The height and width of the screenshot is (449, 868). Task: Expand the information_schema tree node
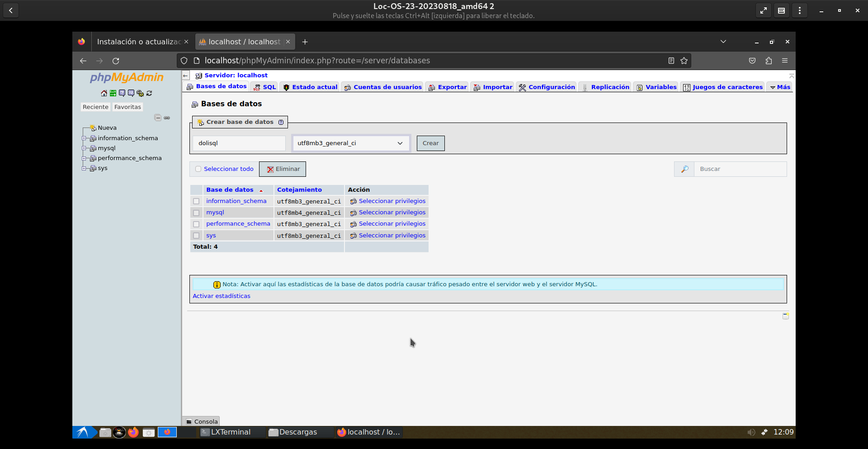click(84, 138)
